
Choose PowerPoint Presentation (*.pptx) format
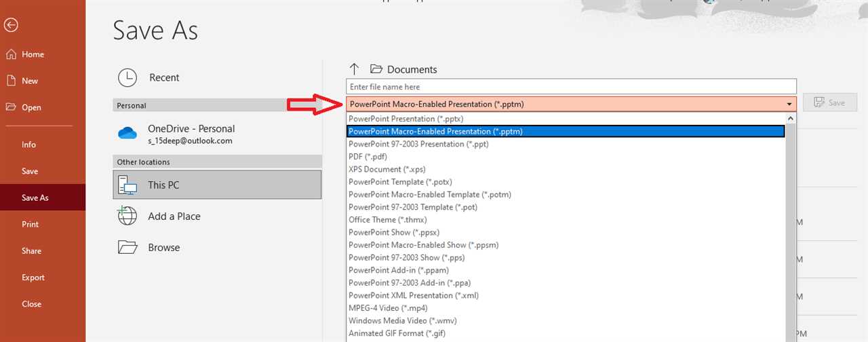[565, 119]
